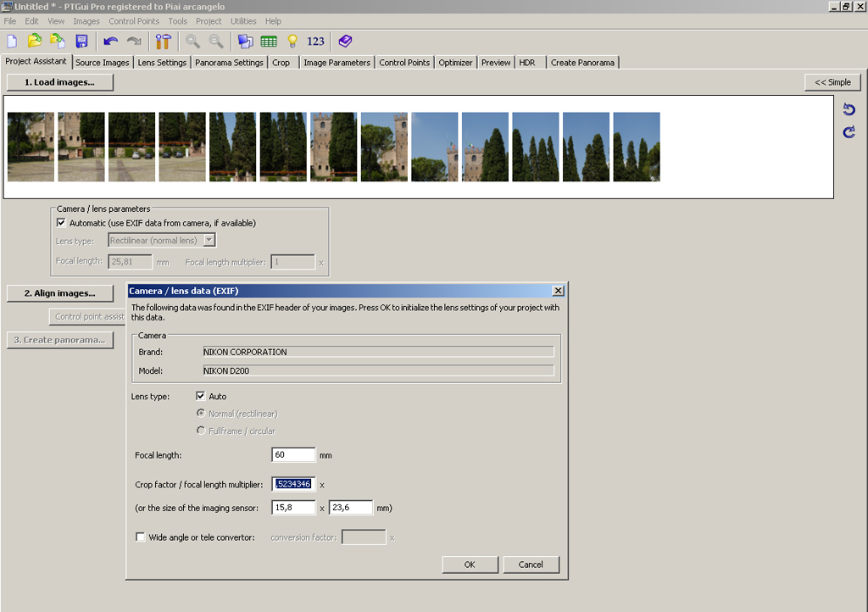Viewport: 868px width, 612px height.
Task: Click the Crop factor multiplier field
Action: (x=293, y=484)
